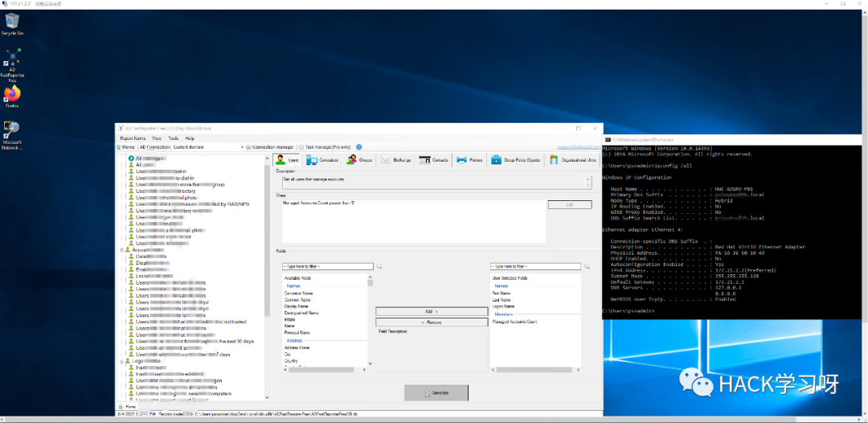Screen dimensions: 868x423
Task: Switch to the Computers tab
Action: click(322, 160)
